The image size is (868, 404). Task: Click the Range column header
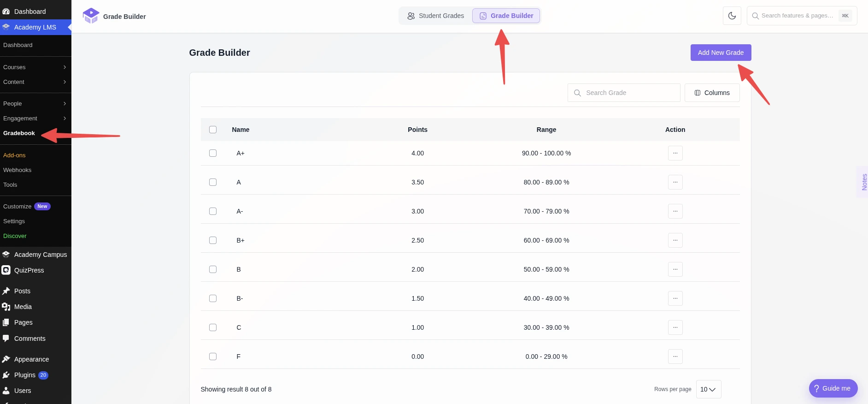546,130
